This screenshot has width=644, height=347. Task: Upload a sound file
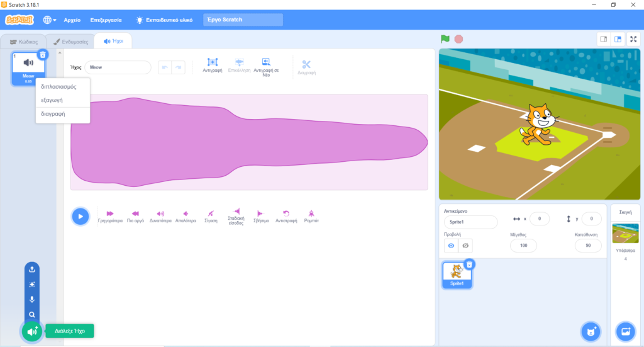(32, 270)
